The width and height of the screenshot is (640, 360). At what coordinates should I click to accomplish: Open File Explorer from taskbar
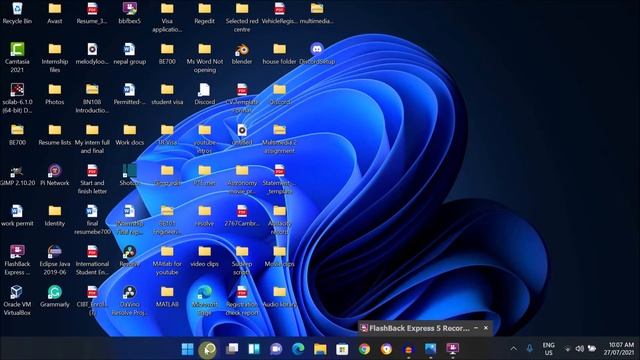[320, 349]
